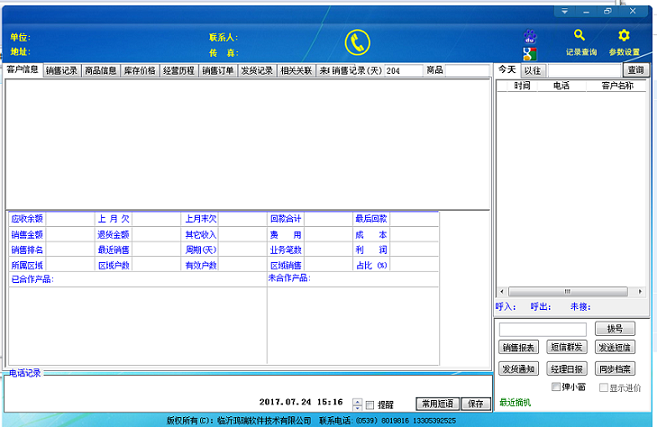Click the time stepper arrows

357,403
